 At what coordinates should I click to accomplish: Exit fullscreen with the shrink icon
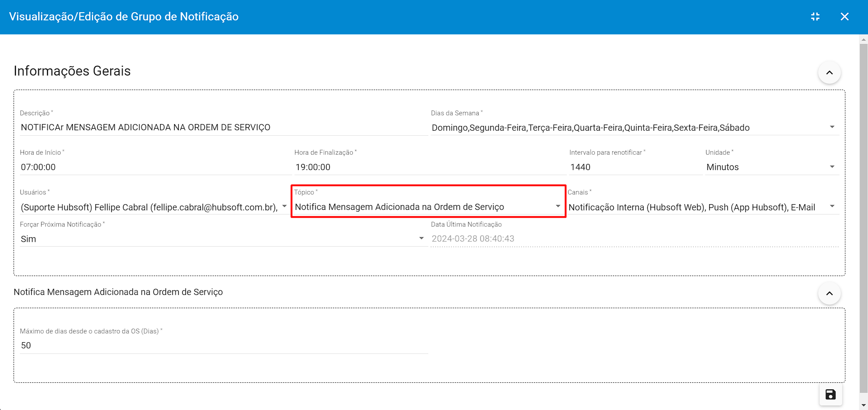coord(815,17)
